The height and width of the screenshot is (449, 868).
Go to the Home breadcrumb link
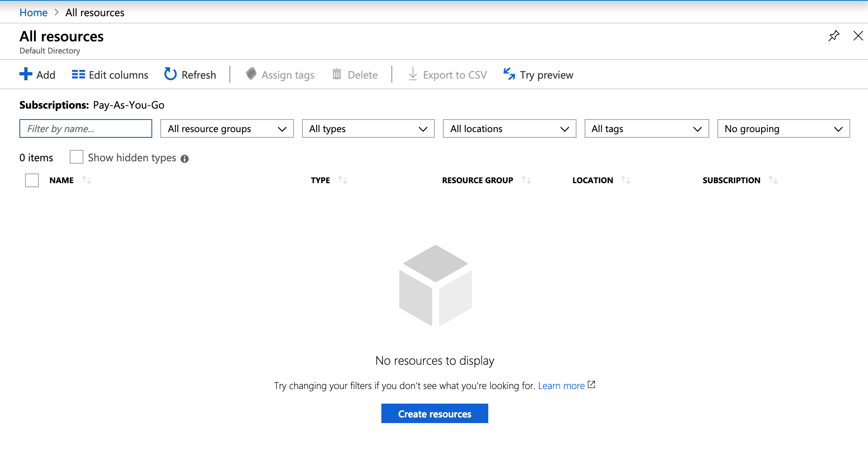click(34, 13)
